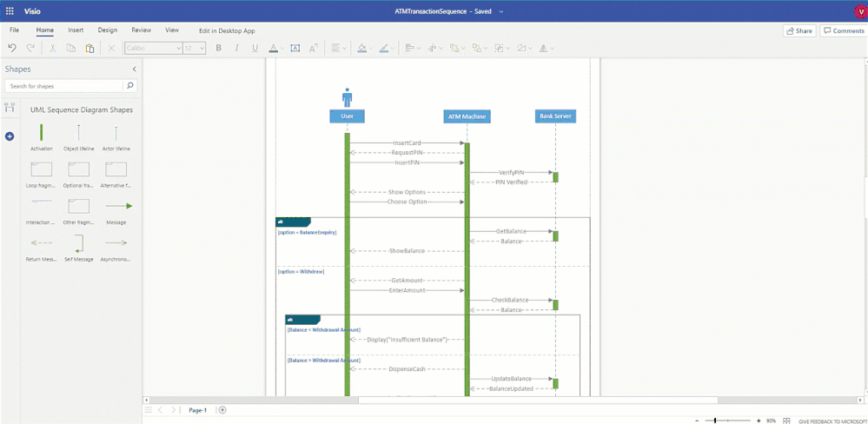Click the shape search magnifier icon
Image resolution: width=868 pixels, height=424 pixels.
[x=130, y=86]
